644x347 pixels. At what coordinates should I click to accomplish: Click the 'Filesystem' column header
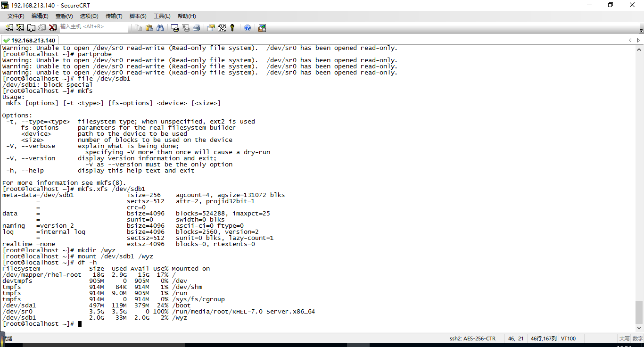pos(21,269)
